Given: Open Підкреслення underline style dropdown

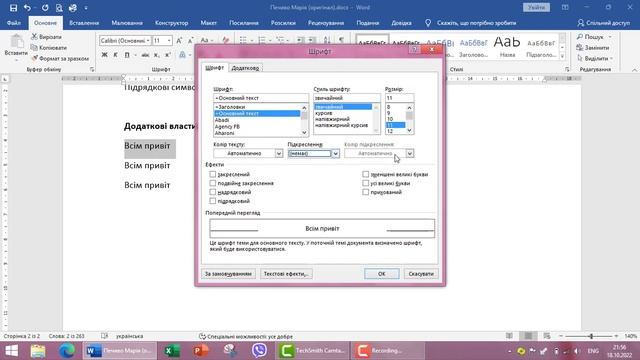Looking at the screenshot, I should coord(335,153).
